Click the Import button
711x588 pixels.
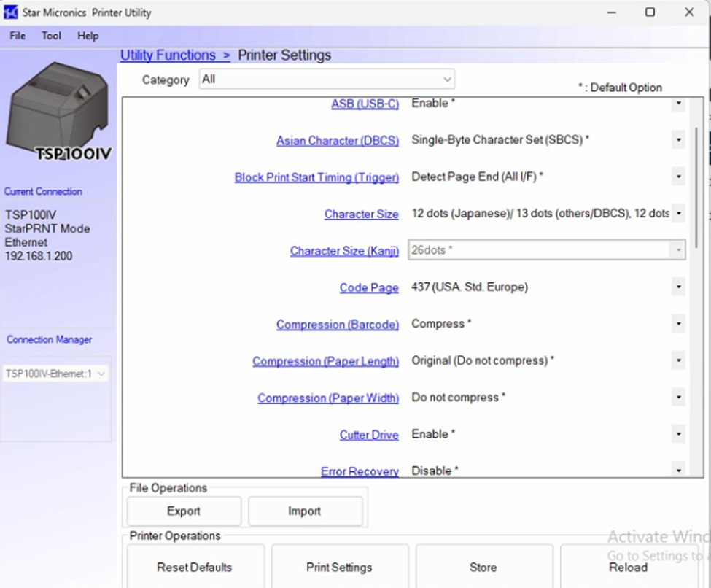[x=305, y=511]
